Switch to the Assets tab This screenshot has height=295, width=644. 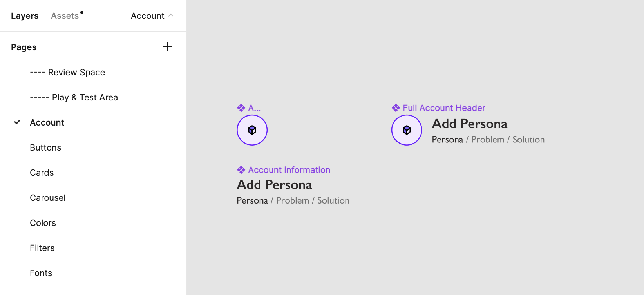(65, 16)
